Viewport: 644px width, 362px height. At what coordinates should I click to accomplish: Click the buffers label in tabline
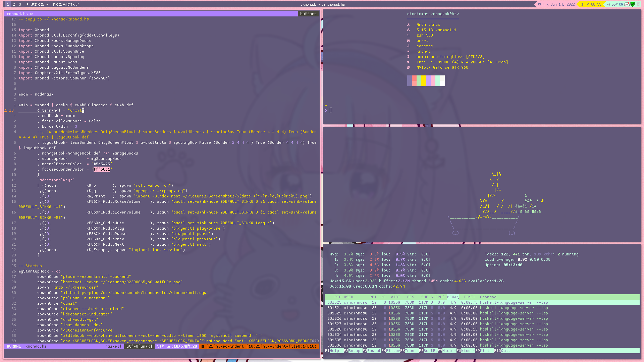tap(308, 14)
